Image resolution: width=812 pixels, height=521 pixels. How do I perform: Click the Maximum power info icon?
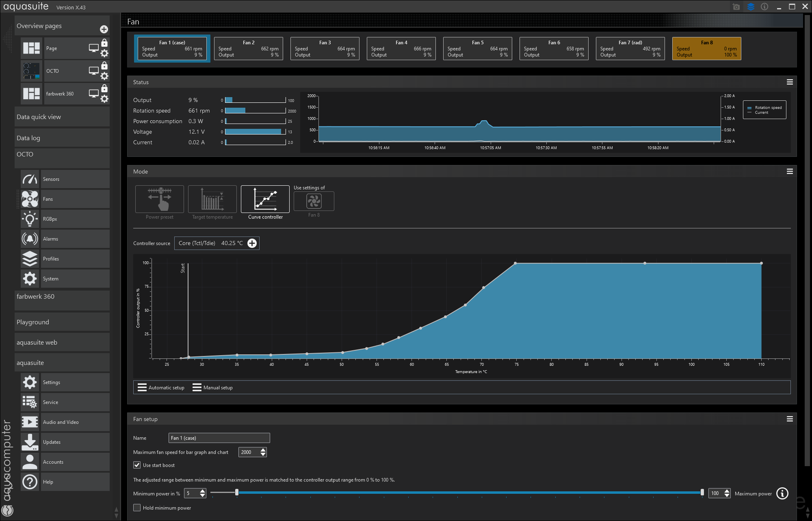tap(782, 493)
